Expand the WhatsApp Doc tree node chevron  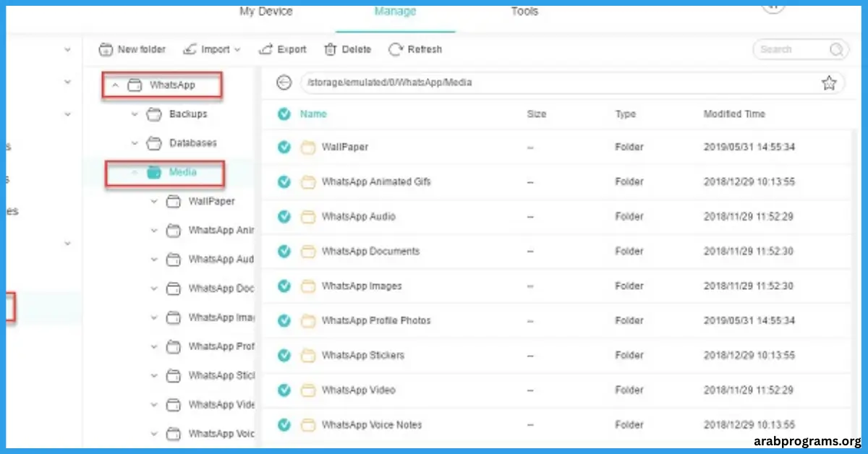pyautogui.click(x=154, y=288)
